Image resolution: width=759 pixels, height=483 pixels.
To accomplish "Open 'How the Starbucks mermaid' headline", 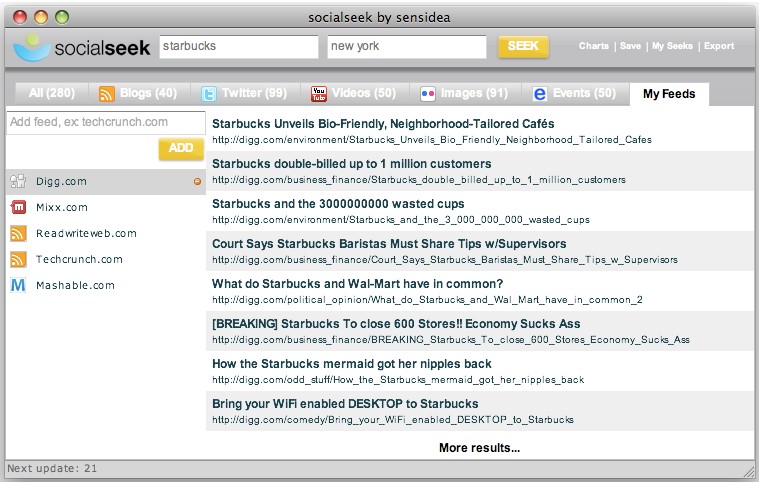I will 351,364.
